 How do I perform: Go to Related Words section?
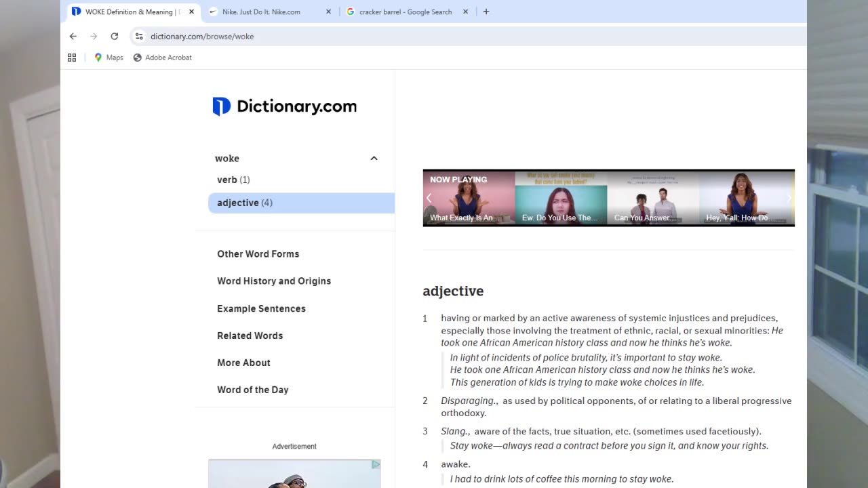tap(250, 335)
